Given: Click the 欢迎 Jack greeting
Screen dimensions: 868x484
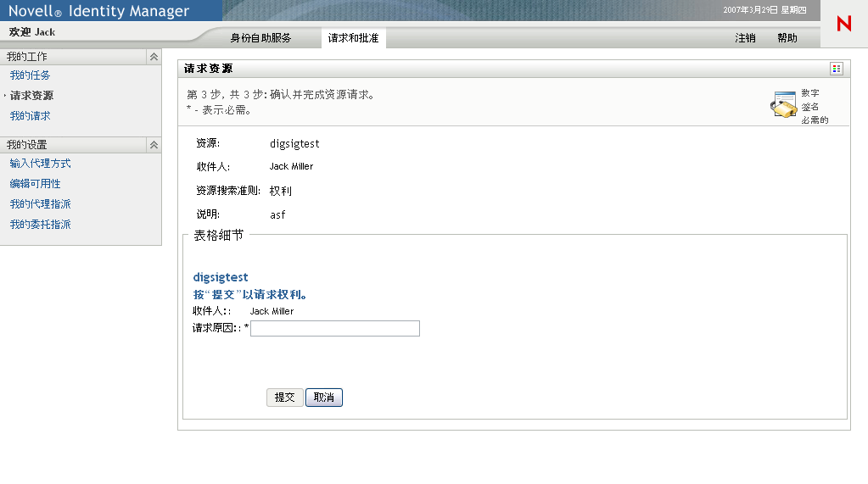Looking at the screenshot, I should coord(32,32).
